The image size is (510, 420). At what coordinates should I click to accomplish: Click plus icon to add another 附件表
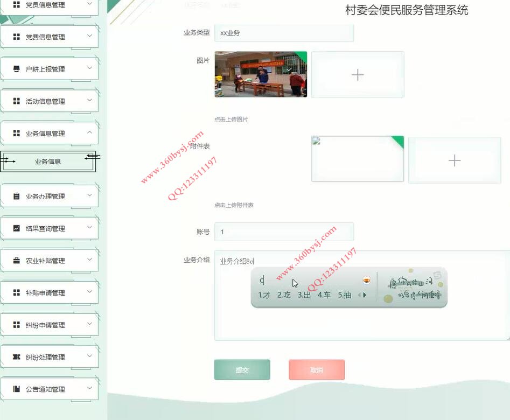(x=455, y=160)
